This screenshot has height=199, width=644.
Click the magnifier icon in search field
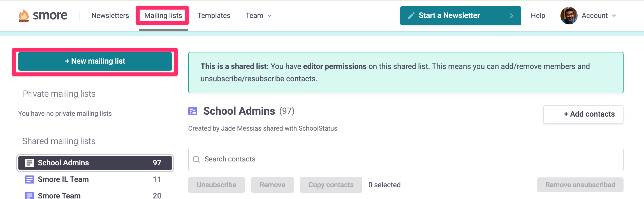click(x=196, y=159)
